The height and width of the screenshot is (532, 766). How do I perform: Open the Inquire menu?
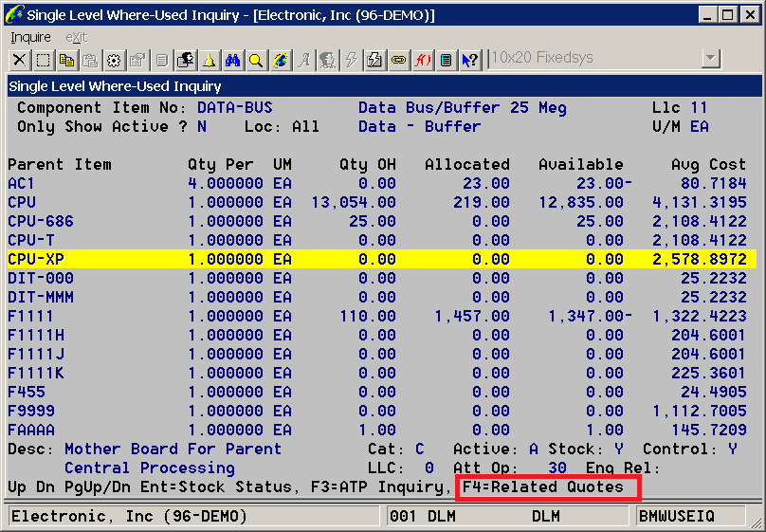click(x=30, y=38)
